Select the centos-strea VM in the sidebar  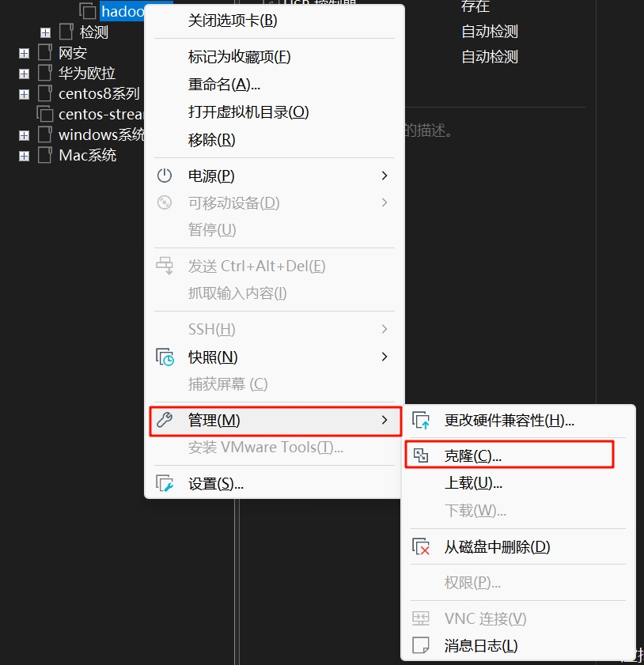click(x=95, y=114)
